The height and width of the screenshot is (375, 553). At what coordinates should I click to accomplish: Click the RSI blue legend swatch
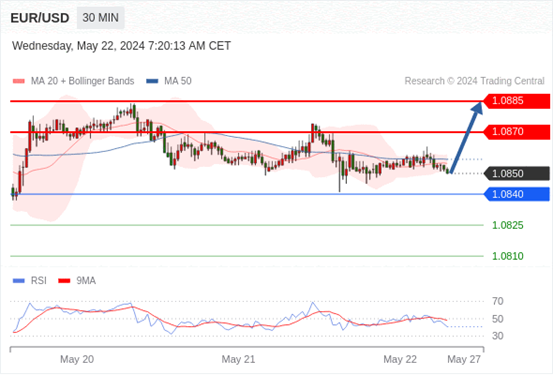[x=19, y=281]
